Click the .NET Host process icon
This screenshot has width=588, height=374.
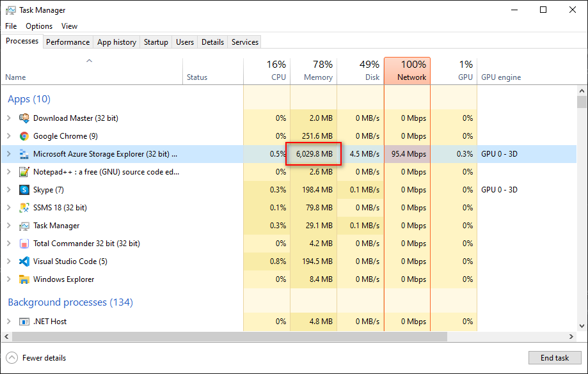coord(24,322)
